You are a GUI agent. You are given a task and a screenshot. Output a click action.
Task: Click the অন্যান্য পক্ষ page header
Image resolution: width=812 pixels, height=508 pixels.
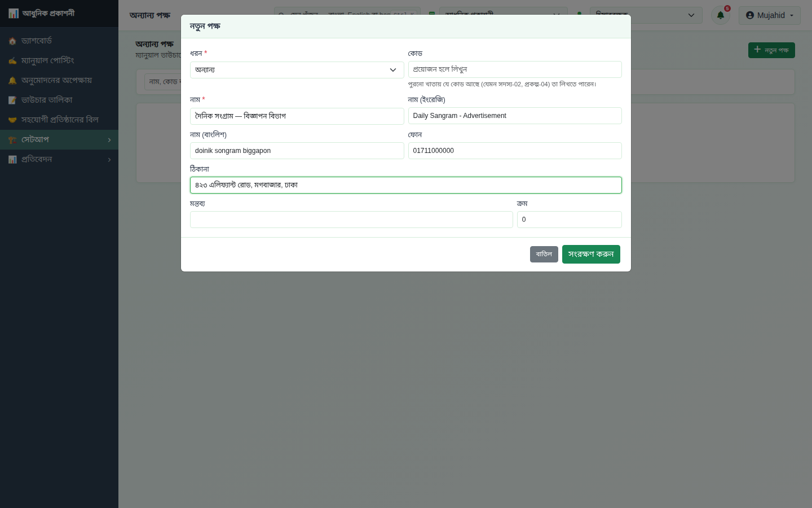150,15
